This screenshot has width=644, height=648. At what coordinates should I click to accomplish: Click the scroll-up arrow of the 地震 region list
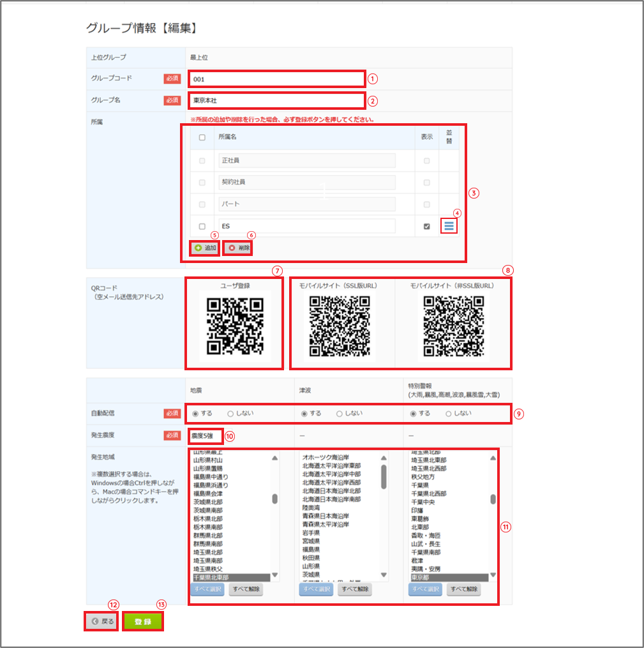(274, 458)
